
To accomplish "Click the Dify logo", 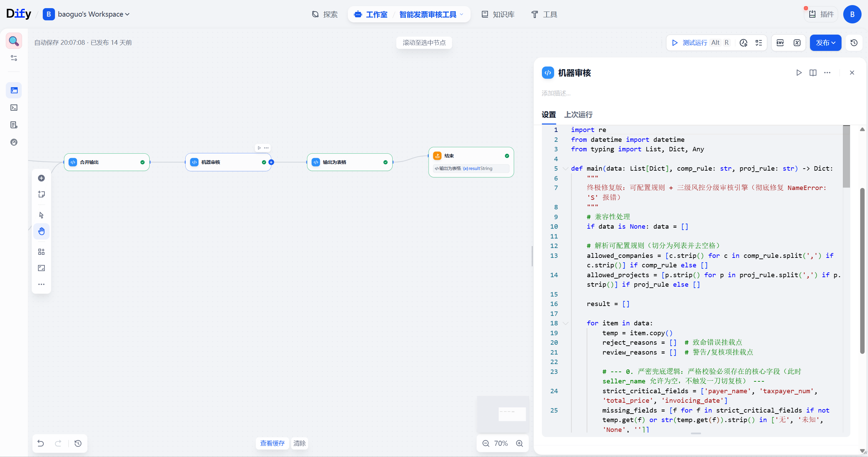I will [x=19, y=14].
